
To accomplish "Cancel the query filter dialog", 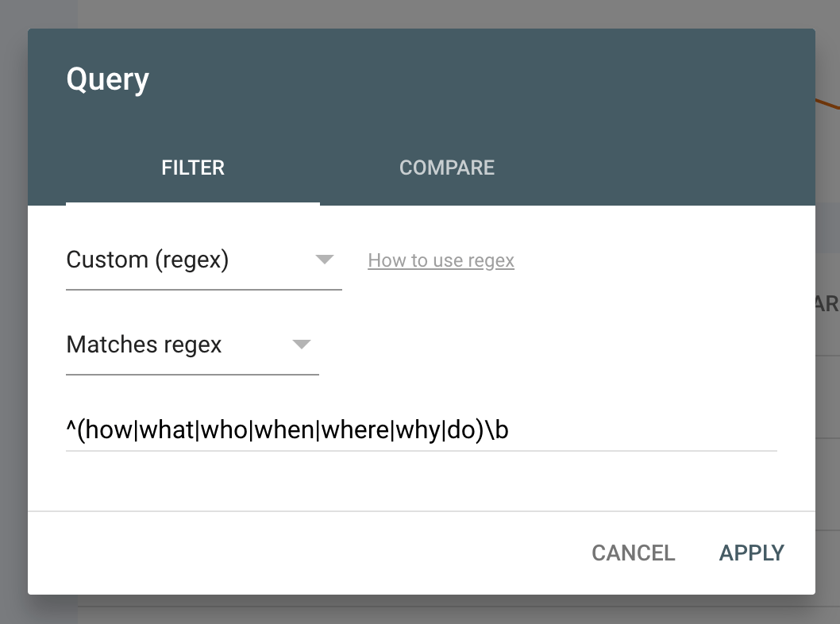I will pos(633,553).
